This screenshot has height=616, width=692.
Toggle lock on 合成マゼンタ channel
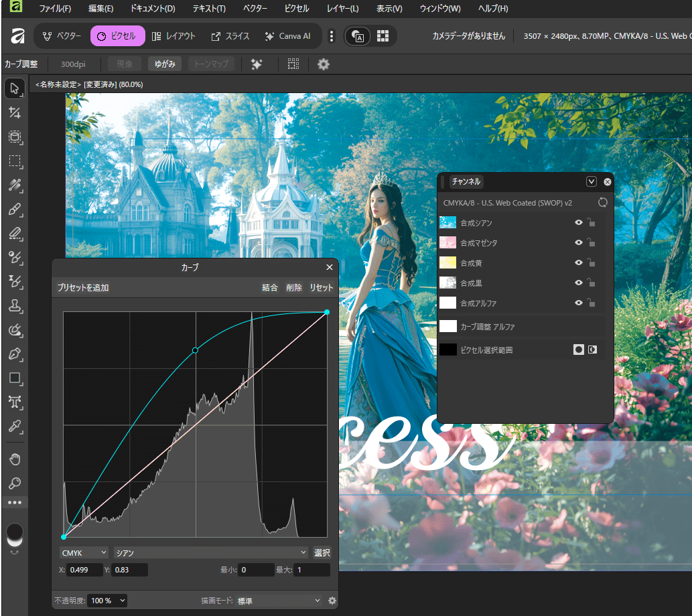[x=592, y=242]
